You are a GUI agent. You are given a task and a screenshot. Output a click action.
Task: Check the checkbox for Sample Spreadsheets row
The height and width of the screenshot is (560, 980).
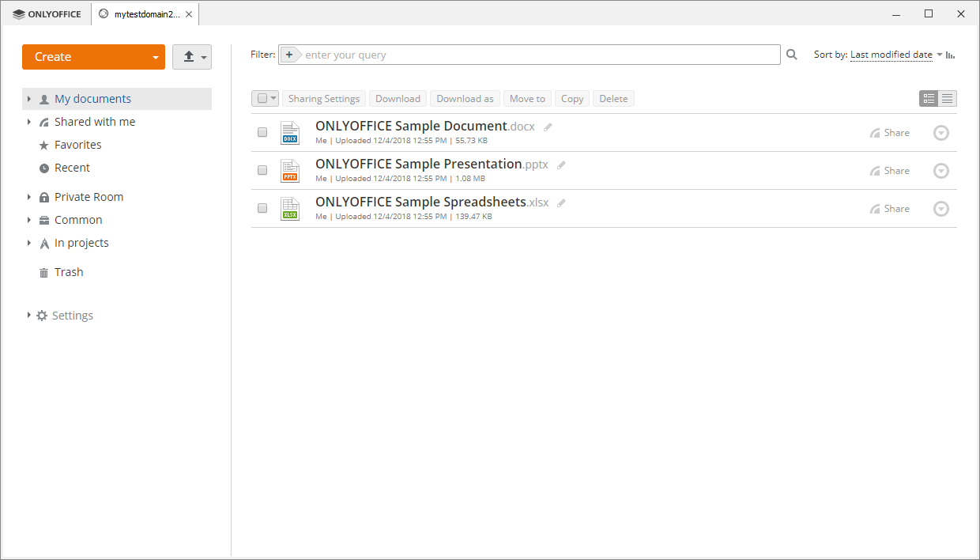262,208
